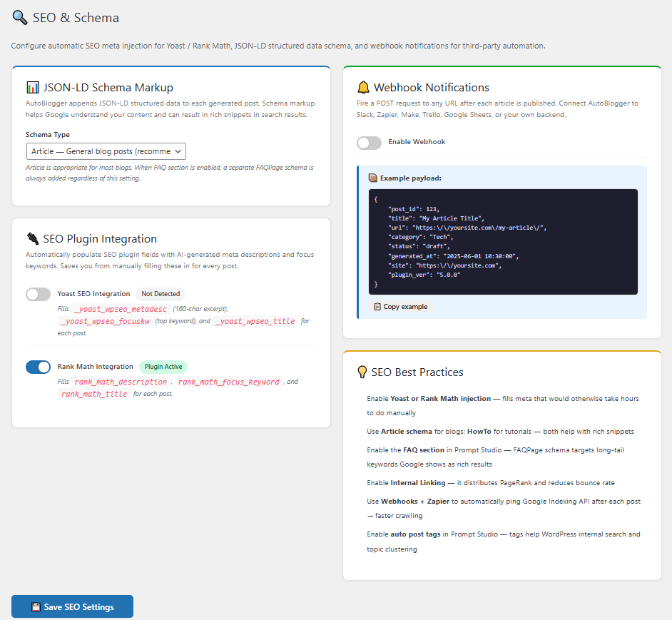Click the rank_math_title code tag
Viewport: 672px width, 620px height.
pos(94,394)
